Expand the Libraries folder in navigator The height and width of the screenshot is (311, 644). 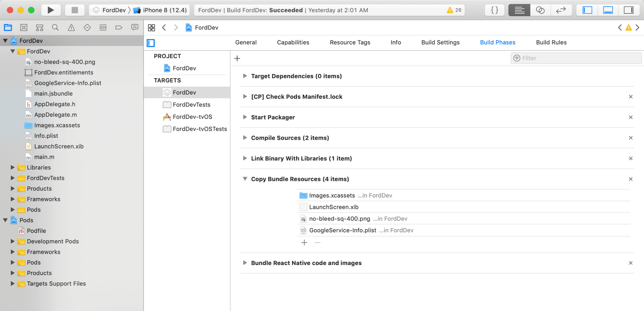[x=12, y=167]
